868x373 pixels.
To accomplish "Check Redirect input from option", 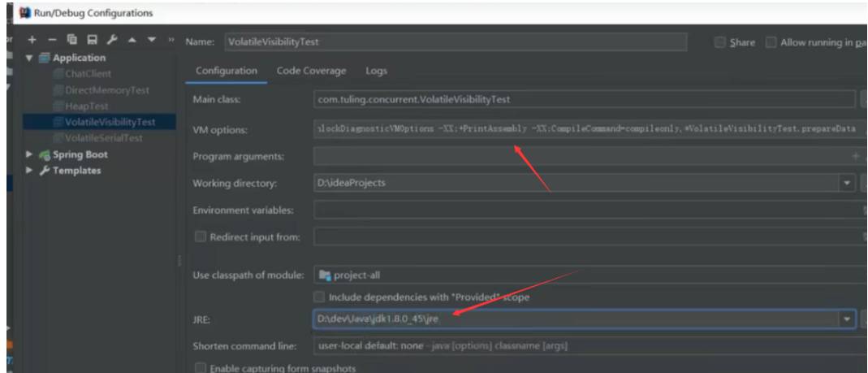I will tap(200, 237).
